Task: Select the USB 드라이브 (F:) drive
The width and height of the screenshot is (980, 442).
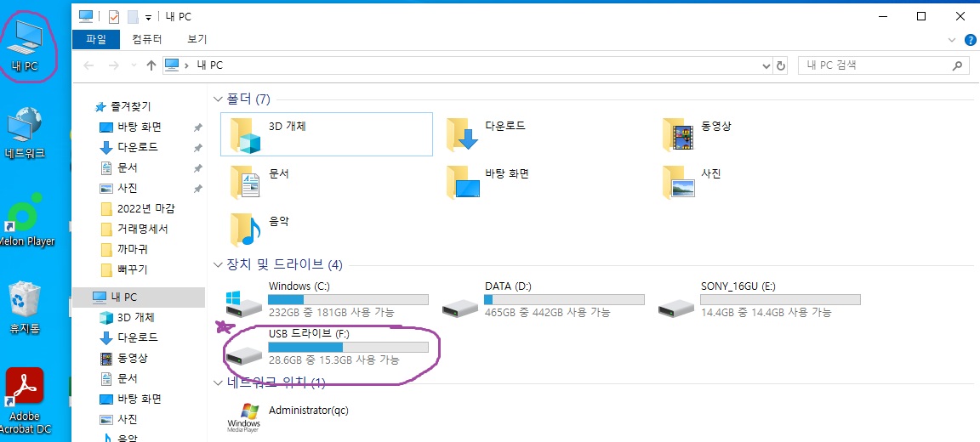Action: 328,347
